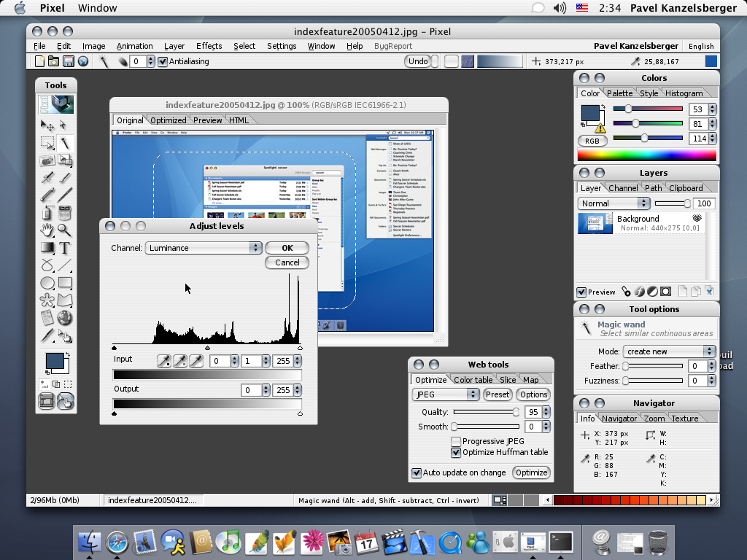Screen dimensions: 747x560
Task: Click OK in Adjust levels dialog
Action: coord(287,248)
